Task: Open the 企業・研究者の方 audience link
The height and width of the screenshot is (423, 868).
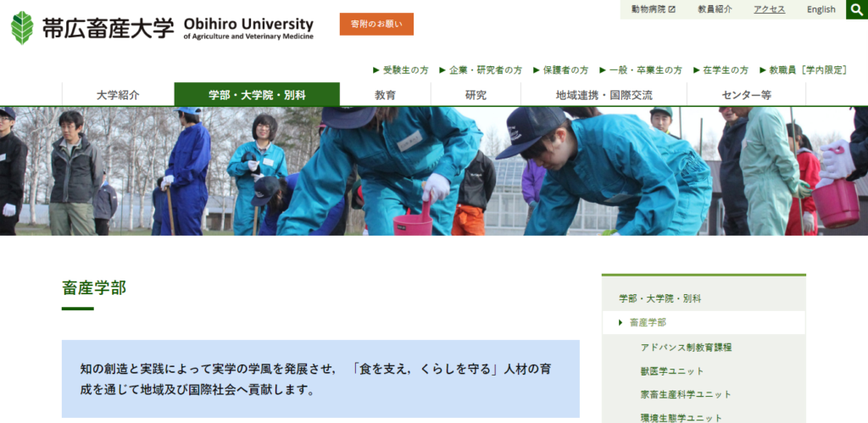Action: (x=481, y=70)
